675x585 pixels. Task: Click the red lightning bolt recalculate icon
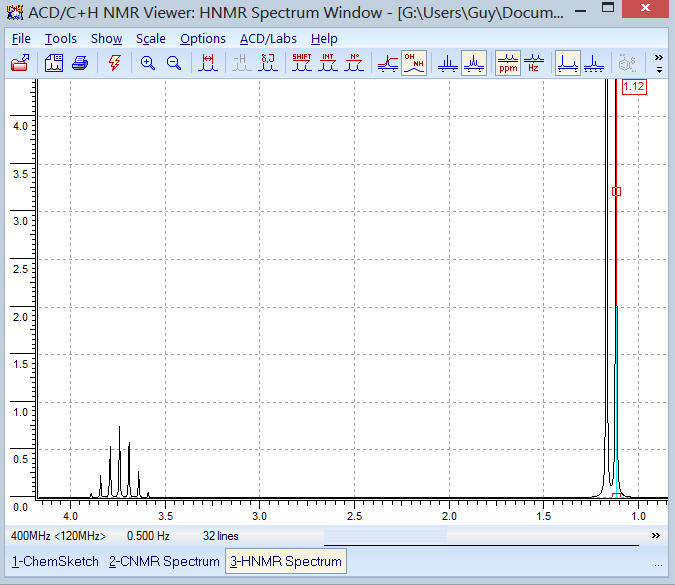[x=115, y=63]
